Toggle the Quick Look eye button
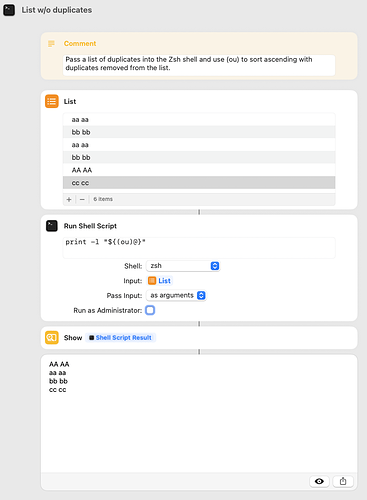The width and height of the screenshot is (367, 500). point(319,481)
